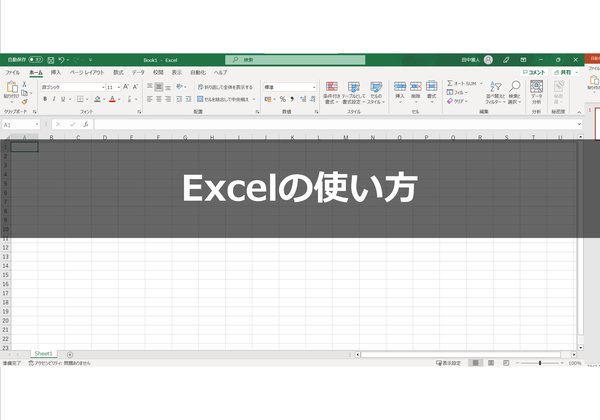Toggle top vertical alignment
The width and height of the screenshot is (600, 420).
(x=150, y=87)
